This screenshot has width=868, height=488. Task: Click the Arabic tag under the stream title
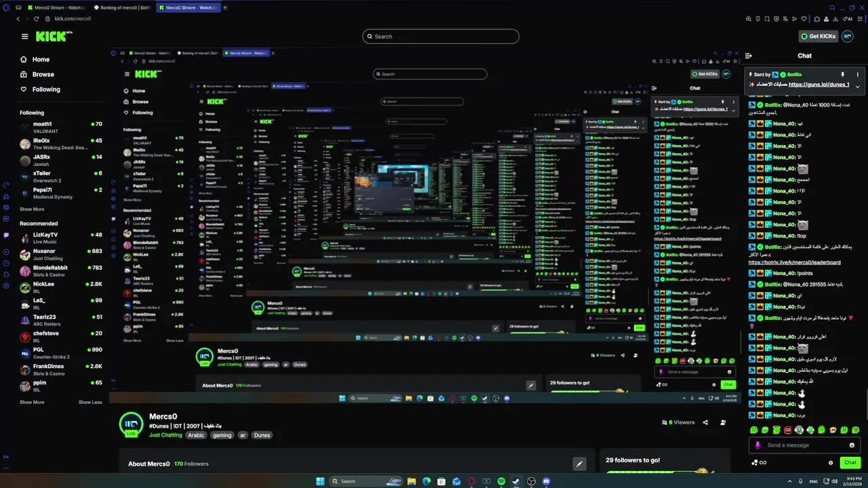(x=196, y=435)
